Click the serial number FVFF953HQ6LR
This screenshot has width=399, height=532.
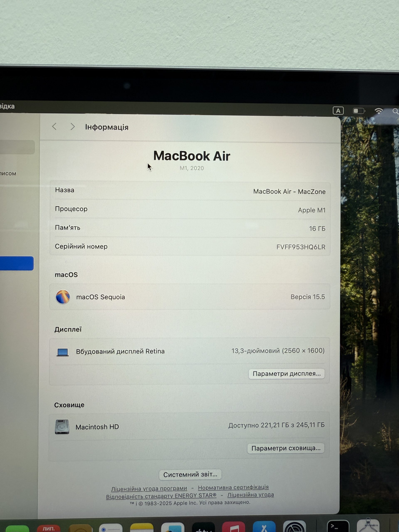coord(301,247)
